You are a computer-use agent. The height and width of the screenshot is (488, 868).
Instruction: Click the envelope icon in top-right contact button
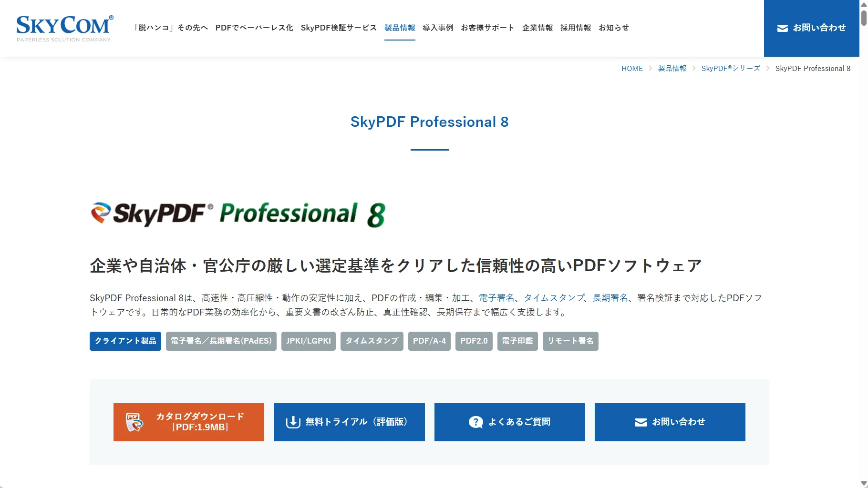[782, 29]
